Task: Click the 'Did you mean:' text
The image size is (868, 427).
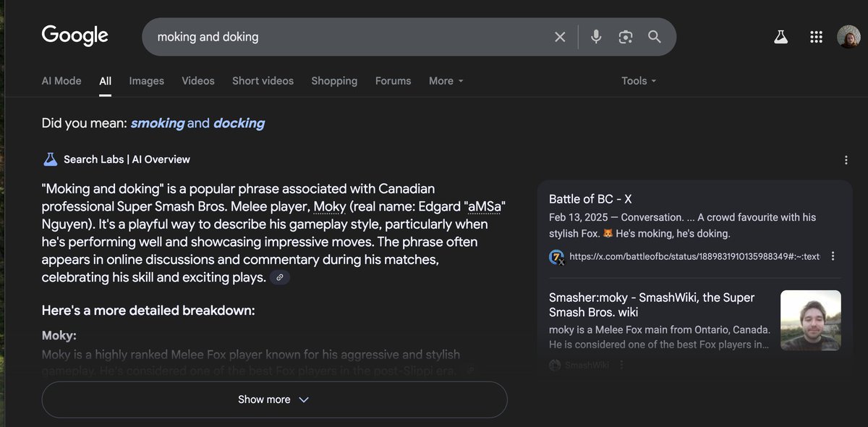Action: tap(84, 123)
